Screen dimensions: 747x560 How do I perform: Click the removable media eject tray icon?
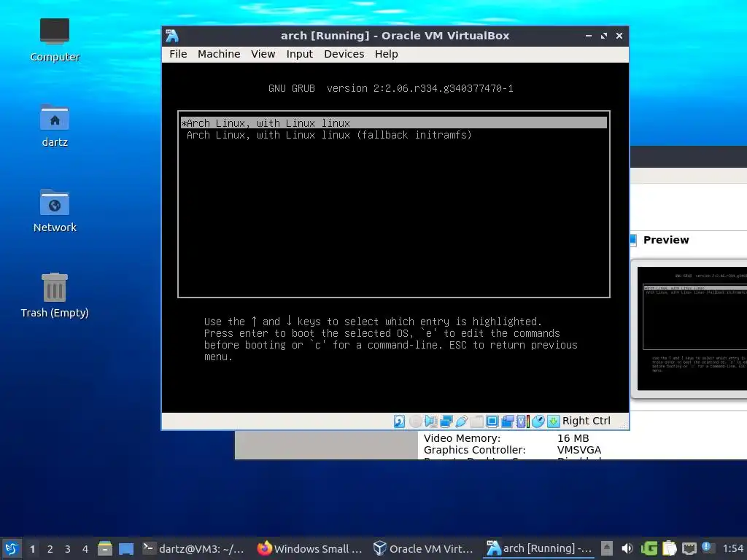(x=606, y=548)
